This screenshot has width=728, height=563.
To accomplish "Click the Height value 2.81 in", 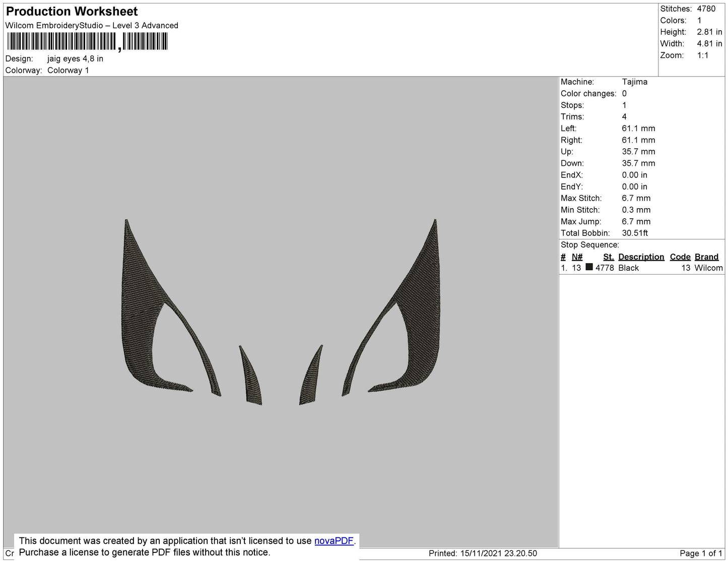I will click(709, 32).
